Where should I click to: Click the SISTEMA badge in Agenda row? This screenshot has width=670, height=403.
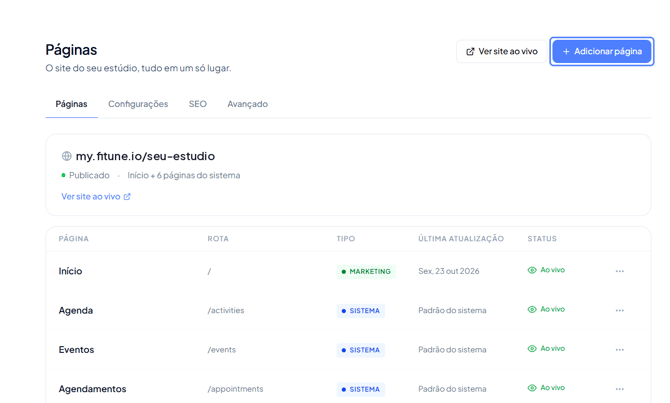[361, 311]
